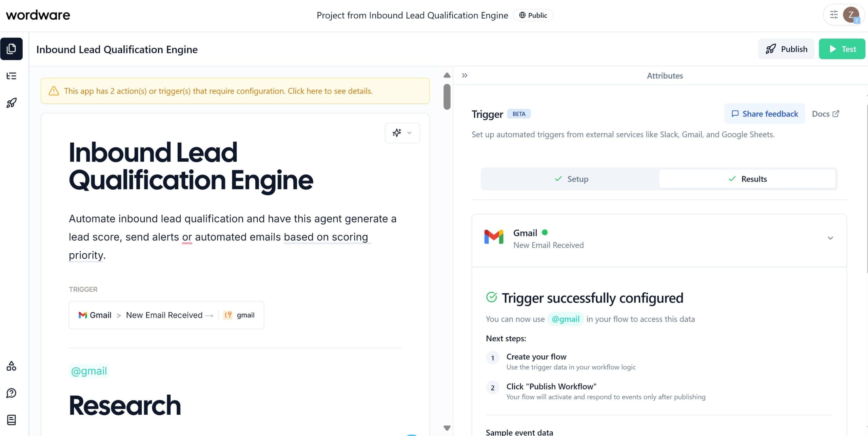Screen dimensions: 868x436
Task: Open the documentation book icon in sidebar
Action: (x=11, y=420)
